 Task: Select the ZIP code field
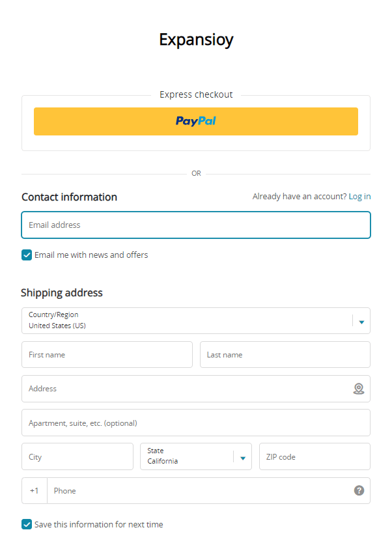pos(315,456)
